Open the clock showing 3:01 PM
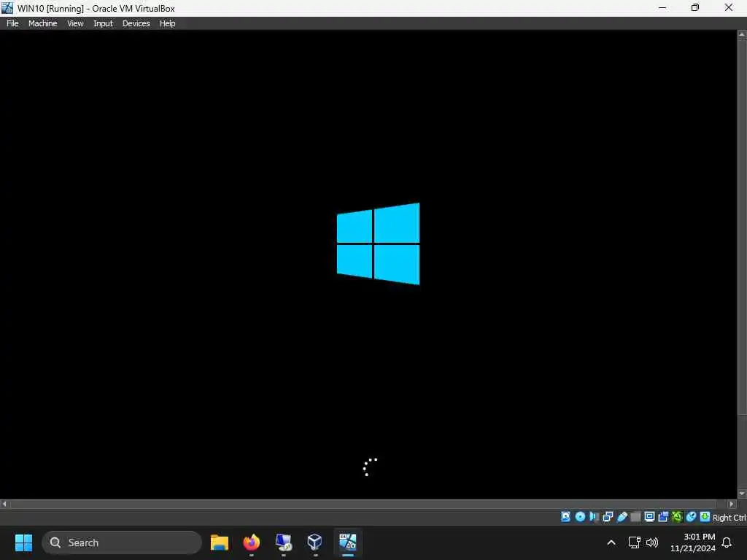The image size is (747, 560). pyautogui.click(x=693, y=542)
